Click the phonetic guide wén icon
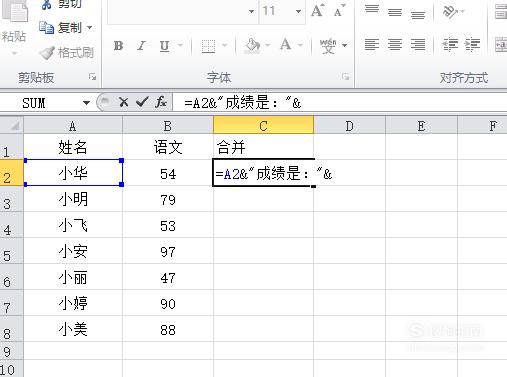 [x=328, y=45]
